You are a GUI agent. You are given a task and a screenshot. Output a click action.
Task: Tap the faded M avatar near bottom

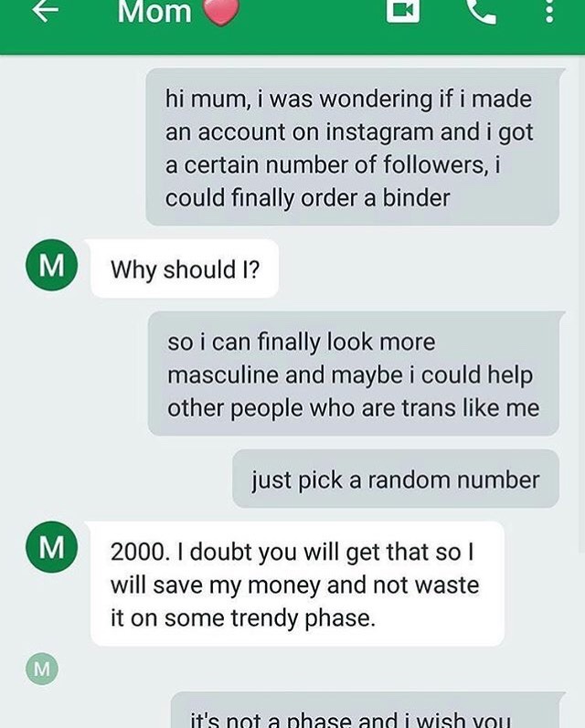(41, 669)
